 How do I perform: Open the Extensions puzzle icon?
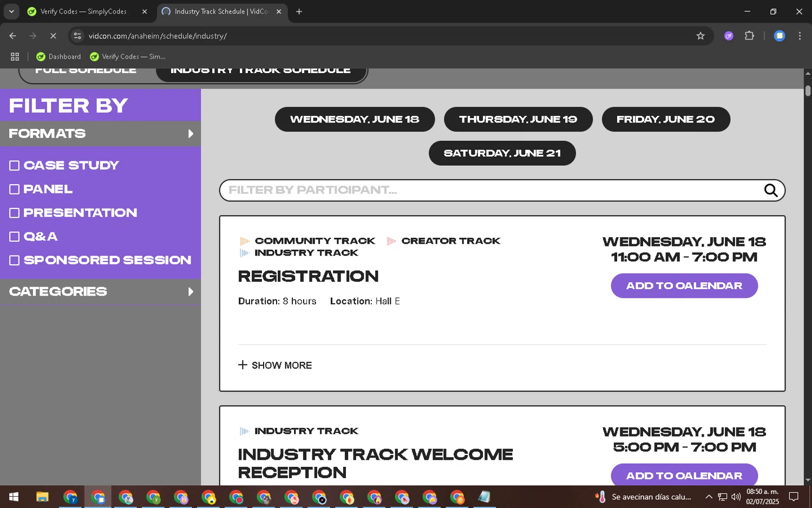point(749,36)
